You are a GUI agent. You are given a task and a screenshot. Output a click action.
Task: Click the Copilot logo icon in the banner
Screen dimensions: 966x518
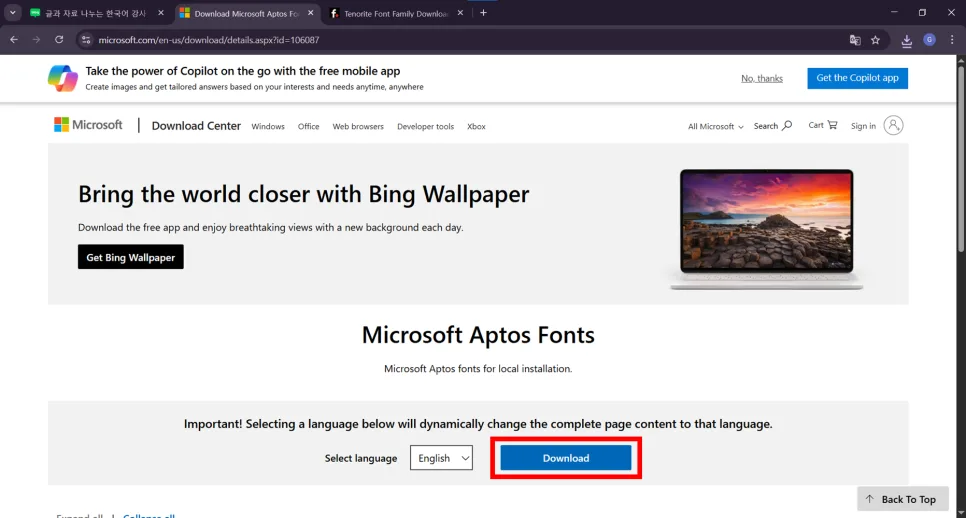63,79
